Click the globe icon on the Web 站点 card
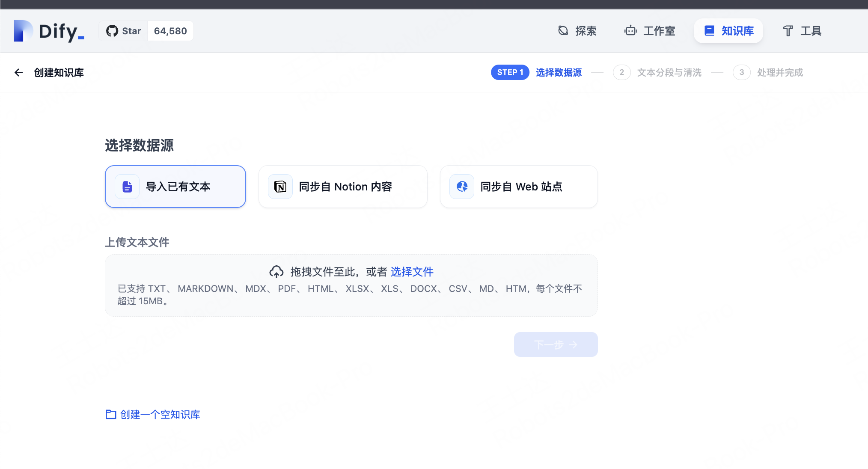 coord(461,186)
